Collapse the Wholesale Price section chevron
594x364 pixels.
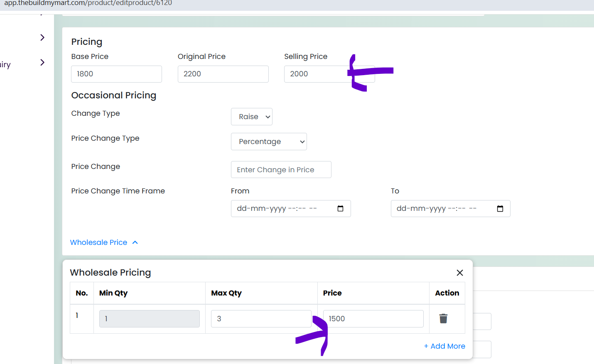(135, 242)
